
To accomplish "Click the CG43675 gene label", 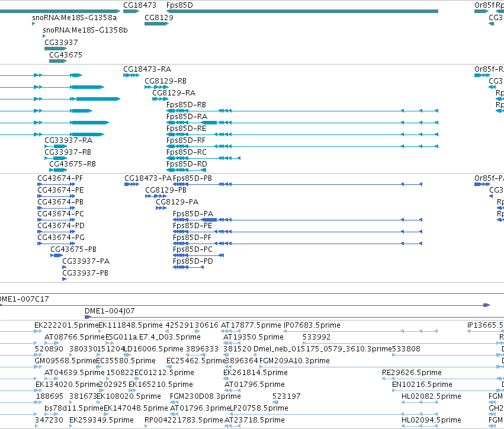I will [66, 55].
